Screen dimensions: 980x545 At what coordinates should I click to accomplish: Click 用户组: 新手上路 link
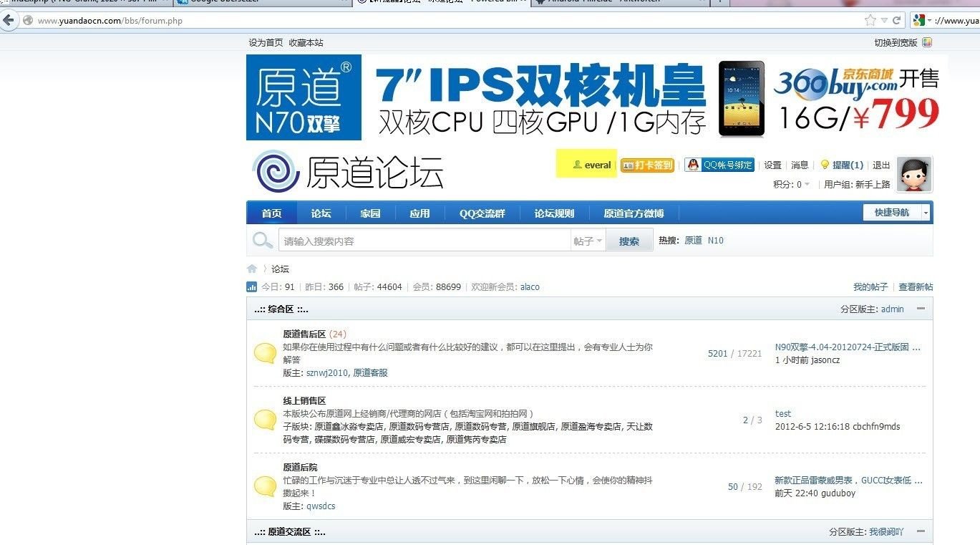coord(857,185)
